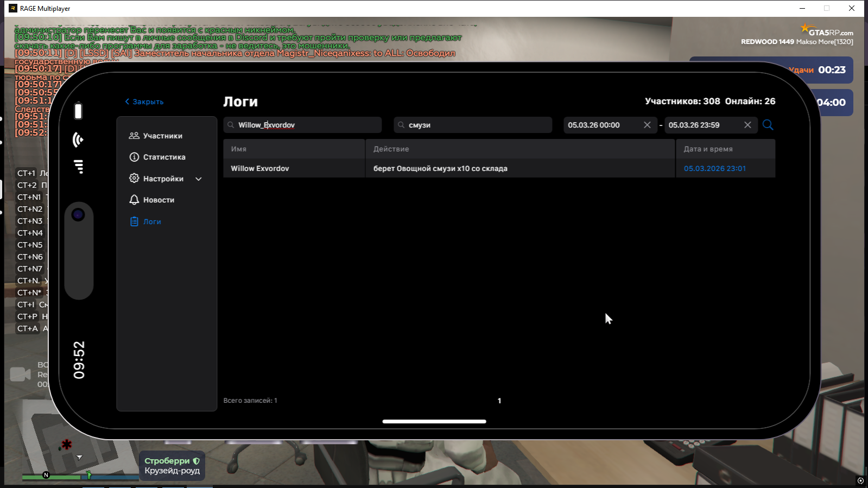The width and height of the screenshot is (868, 488).
Task: Click the start date field 05.03.26 00:00
Action: pos(610,125)
